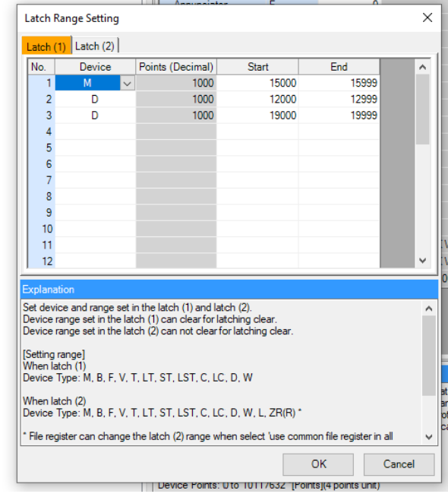
Task: Click the End value 19999
Action: [x=339, y=116]
